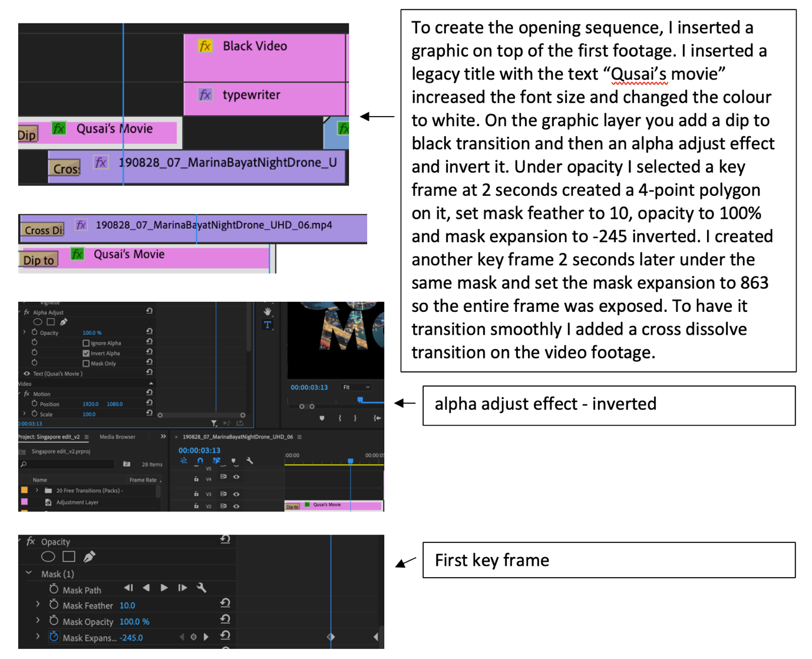Select the ellipse mask tool under Opacity effect
812x659 pixels.
click(x=48, y=556)
